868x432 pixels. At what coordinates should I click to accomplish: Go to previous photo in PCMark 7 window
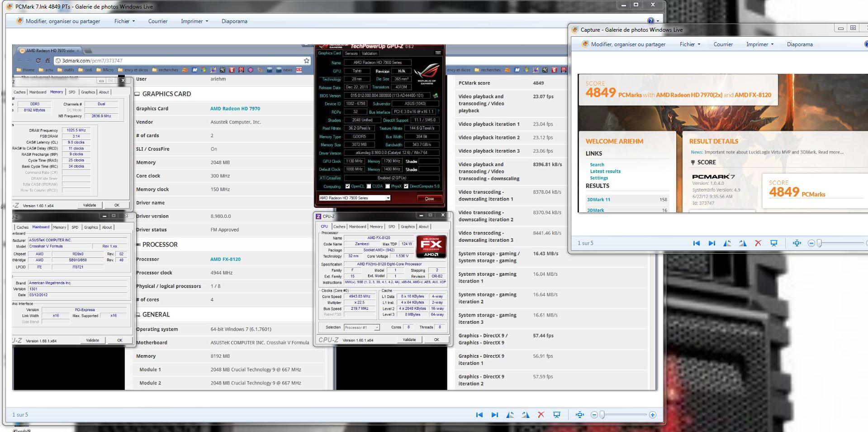pos(479,415)
